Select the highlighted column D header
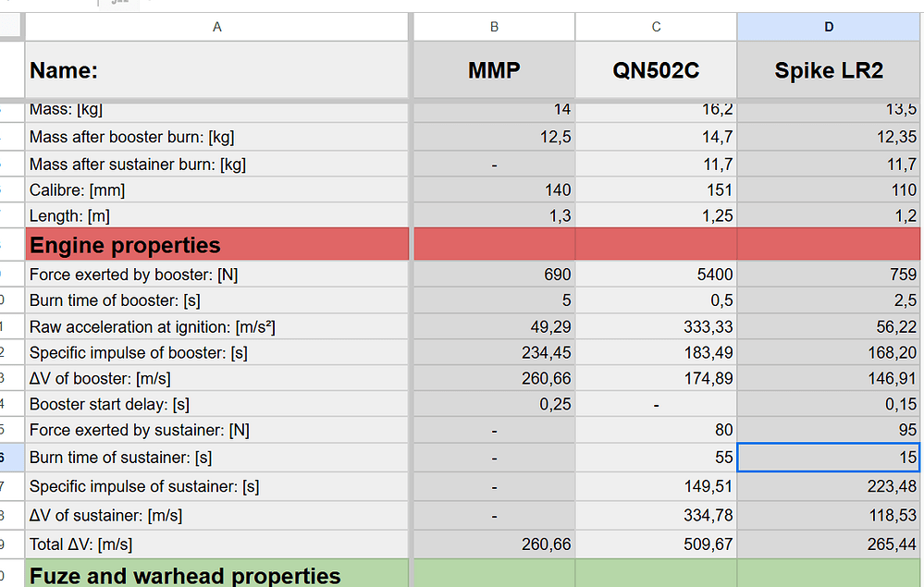Viewport: 924px width, 587px height. click(x=829, y=27)
